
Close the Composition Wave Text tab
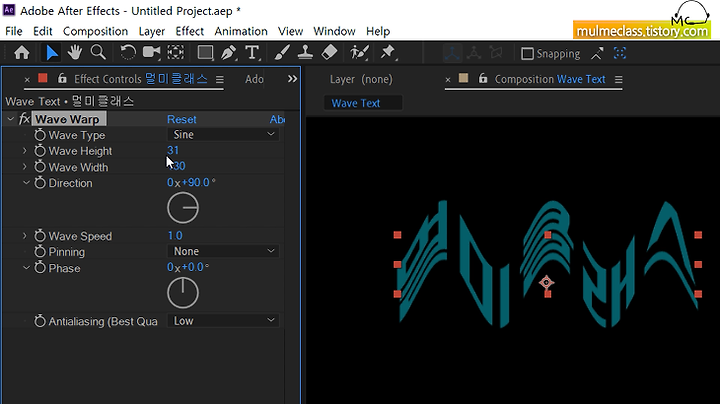coord(448,80)
